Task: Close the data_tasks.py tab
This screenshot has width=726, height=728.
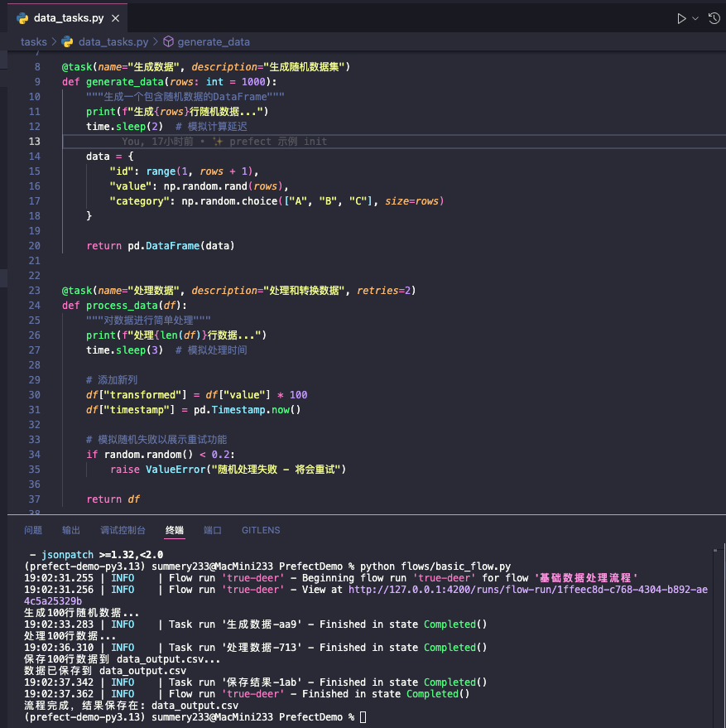Action: [x=116, y=18]
